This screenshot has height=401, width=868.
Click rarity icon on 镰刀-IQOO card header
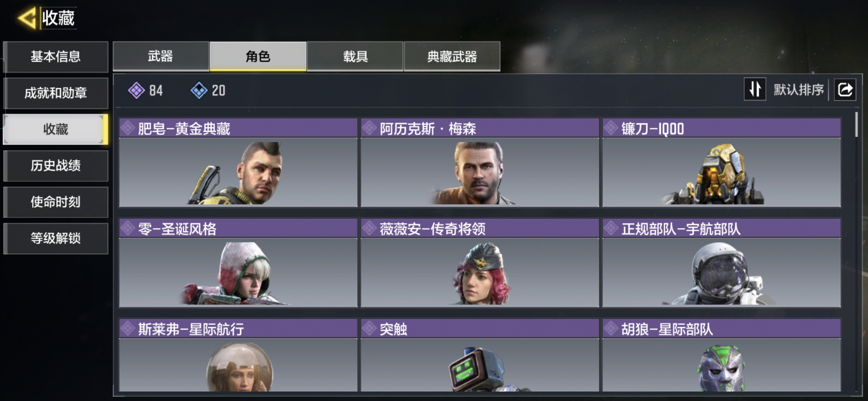[x=611, y=128]
